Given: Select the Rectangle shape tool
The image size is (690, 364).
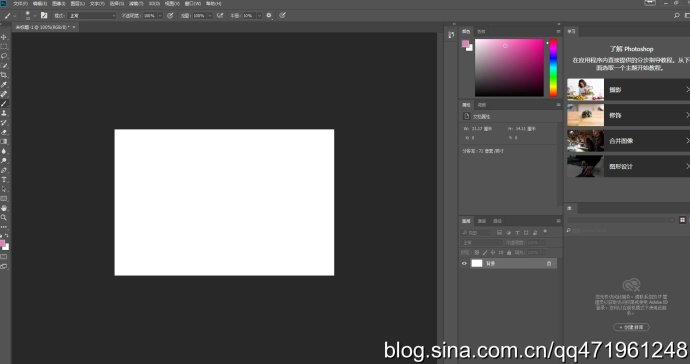Looking at the screenshot, I should 4,199.
